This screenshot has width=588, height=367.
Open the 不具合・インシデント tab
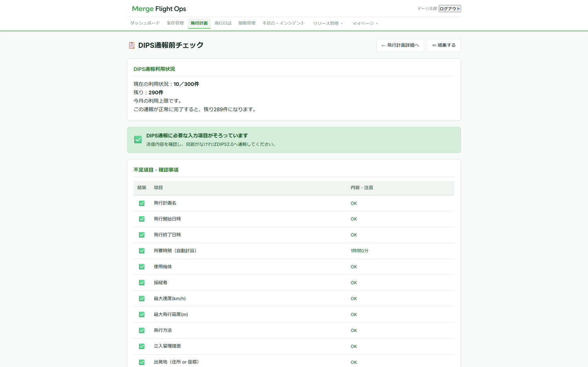click(x=284, y=23)
